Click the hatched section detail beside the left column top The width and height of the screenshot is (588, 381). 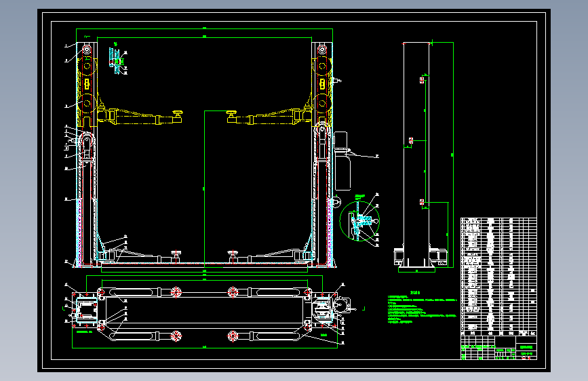(x=117, y=60)
